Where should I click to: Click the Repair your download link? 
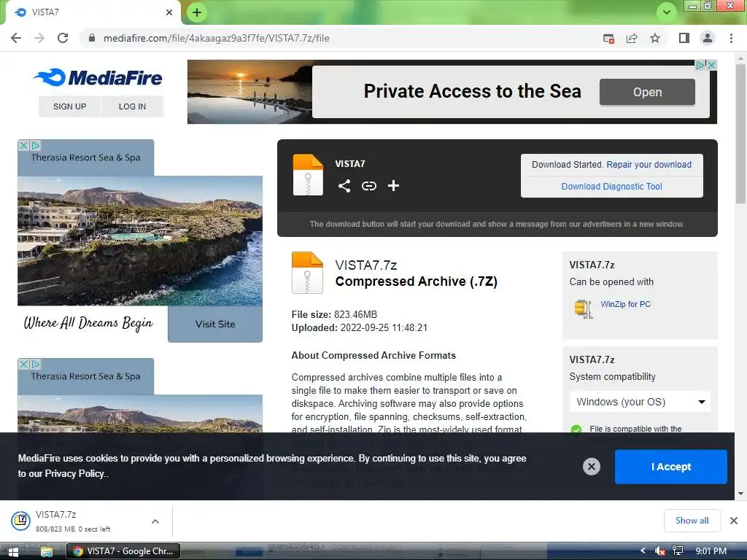[x=649, y=164]
